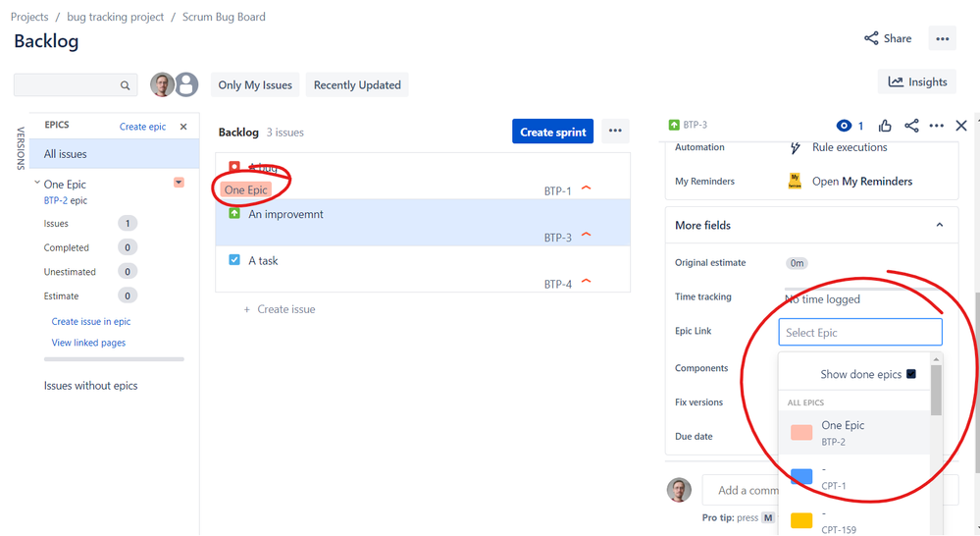Open backlog ellipsis menu beside Create sprint
The height and width of the screenshot is (536, 980).
[615, 132]
